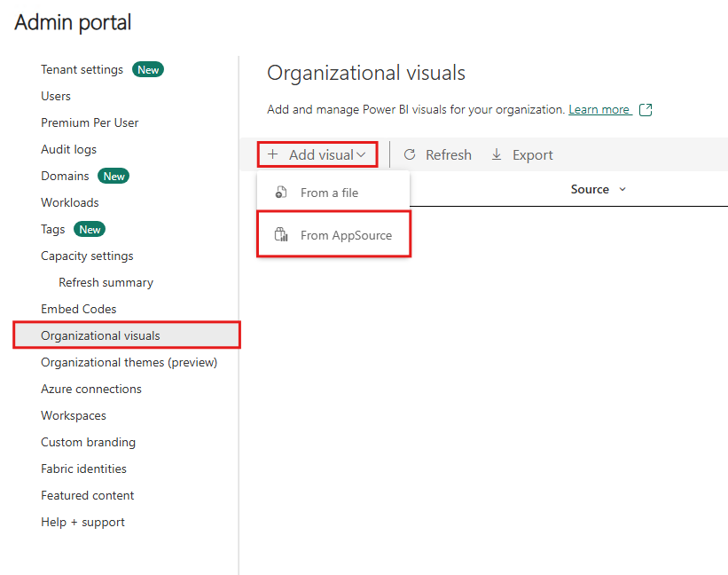Click the file icon next to From a file
This screenshot has height=575, width=728.
(x=280, y=192)
